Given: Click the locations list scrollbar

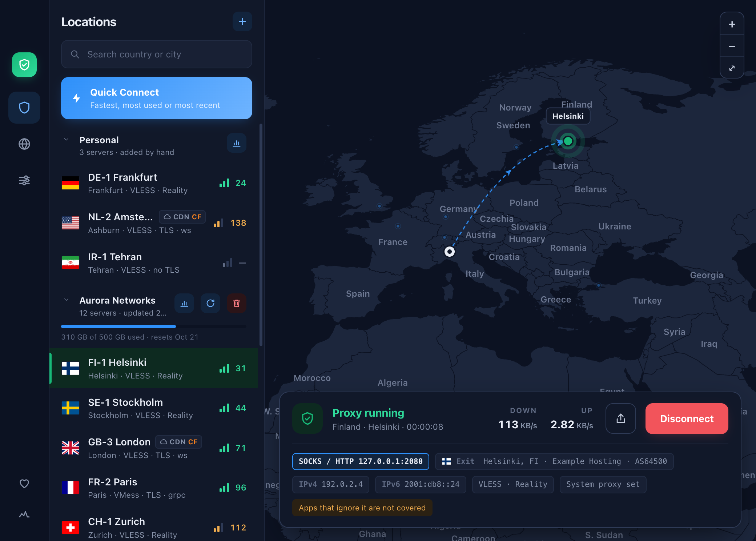Looking at the screenshot, I should coord(261,235).
